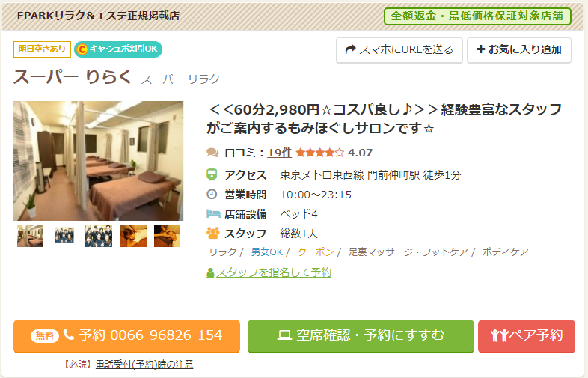Screen dimensions: 588x378
Task: Open 空席確認・予約にすすむ green button
Action: coord(361,336)
